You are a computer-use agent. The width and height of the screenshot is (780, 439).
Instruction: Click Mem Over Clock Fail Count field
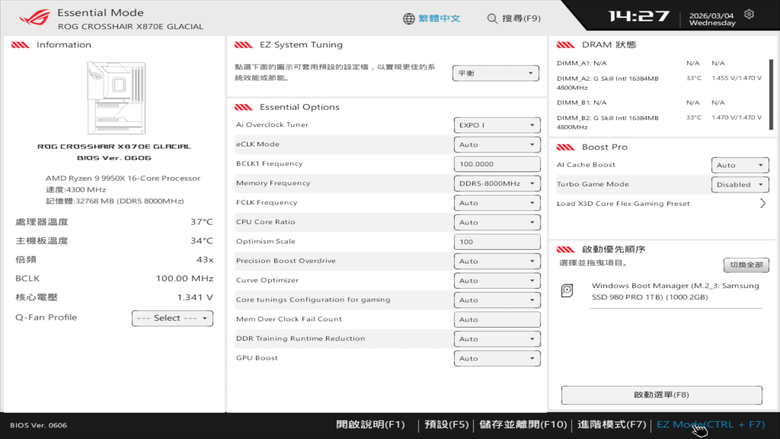pyautogui.click(x=497, y=319)
